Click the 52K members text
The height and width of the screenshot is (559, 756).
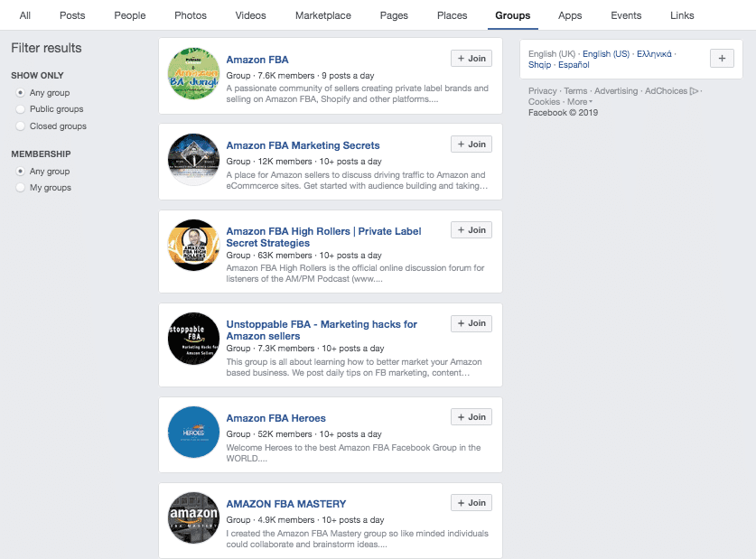coord(285,434)
